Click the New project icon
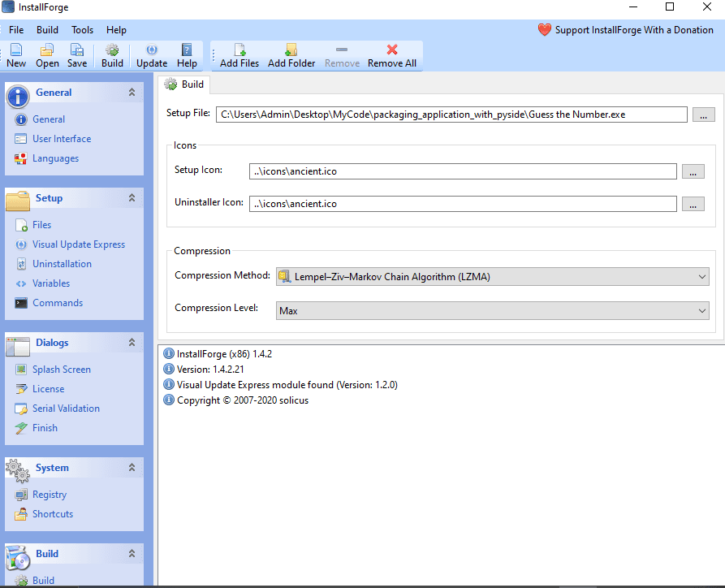Screen dimensions: 725x588 [x=15, y=55]
